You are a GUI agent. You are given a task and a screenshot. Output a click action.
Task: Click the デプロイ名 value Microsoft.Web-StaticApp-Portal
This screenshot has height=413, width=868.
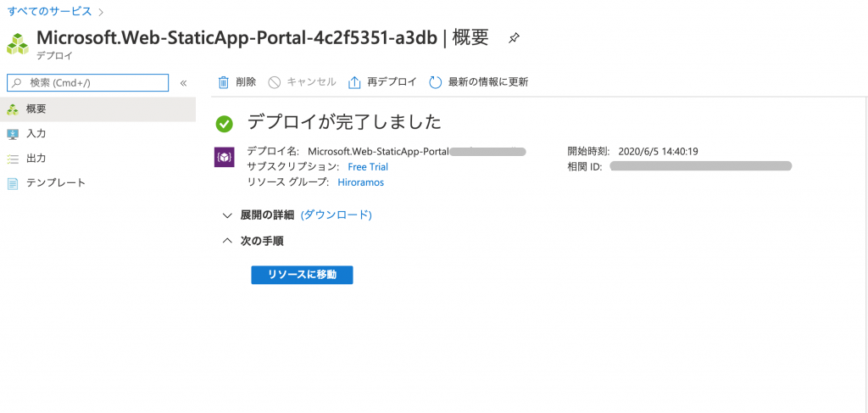click(378, 151)
